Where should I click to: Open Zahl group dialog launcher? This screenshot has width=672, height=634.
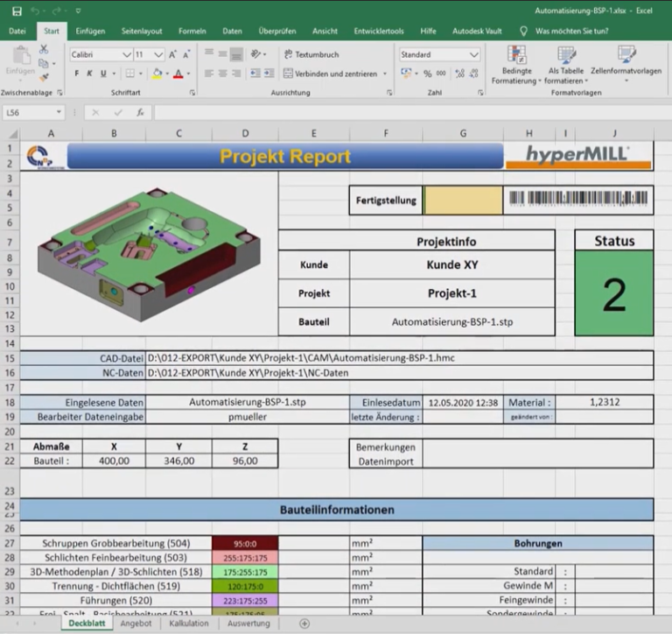480,93
